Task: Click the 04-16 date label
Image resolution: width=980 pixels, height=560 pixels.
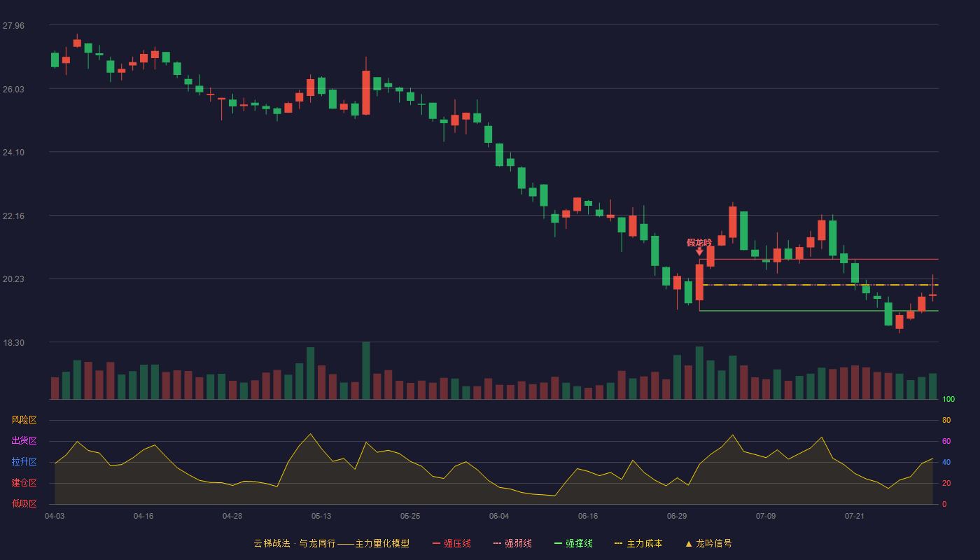Action: pos(143,516)
